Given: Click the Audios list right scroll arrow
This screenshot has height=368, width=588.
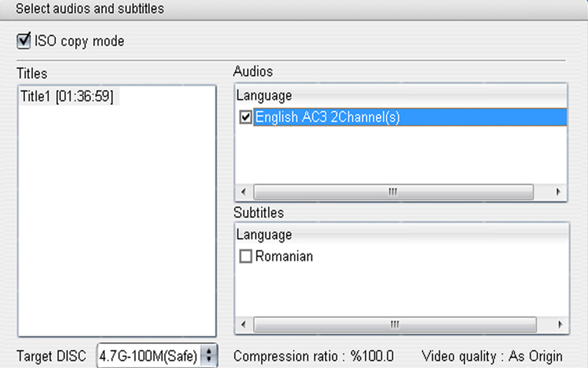Looking at the screenshot, I should pos(558,192).
